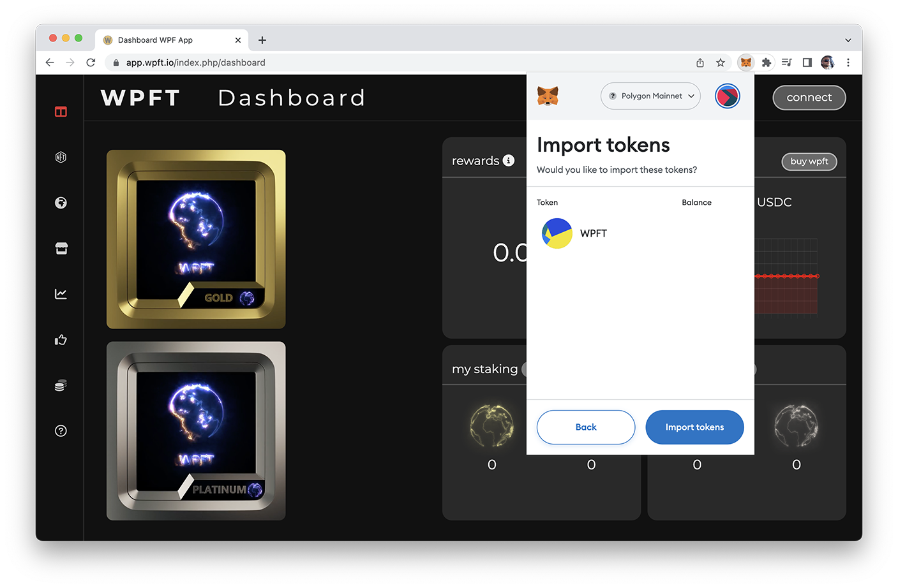Image resolution: width=898 pixels, height=588 pixels.
Task: Open the help question mark sidebar icon
Action: point(61,430)
